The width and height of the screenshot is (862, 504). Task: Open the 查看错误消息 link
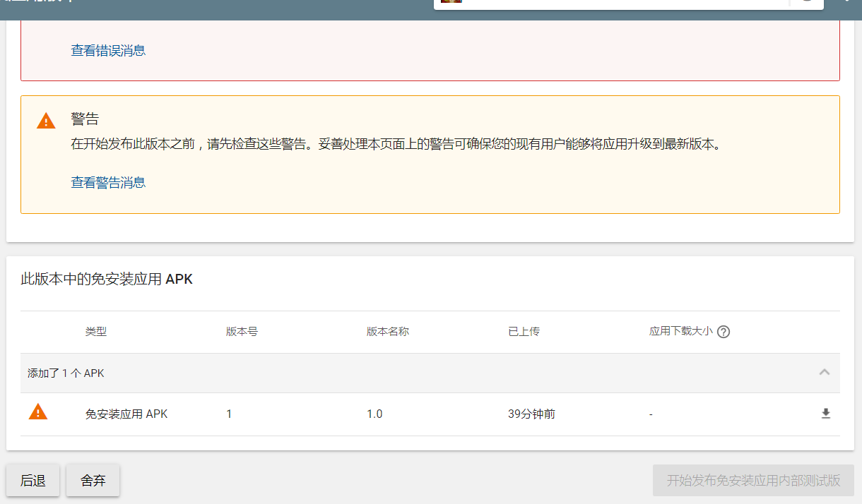pyautogui.click(x=108, y=51)
